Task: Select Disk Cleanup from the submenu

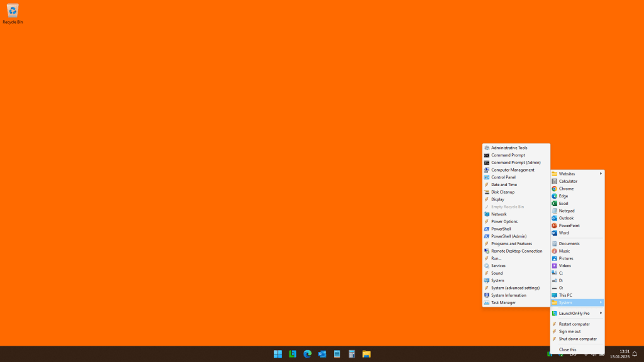Action: pyautogui.click(x=504, y=192)
